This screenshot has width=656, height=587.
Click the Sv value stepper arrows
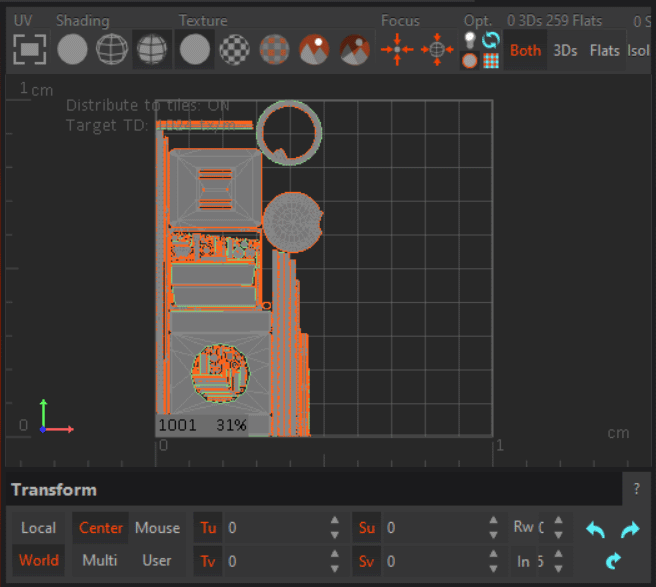[493, 561]
